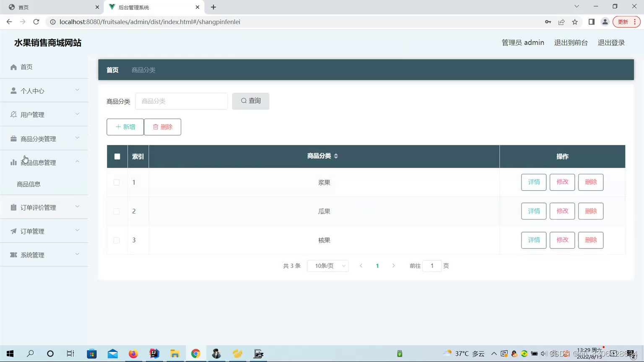Launch Firefox from taskbar
This screenshot has height=362, width=644.
[133, 354]
